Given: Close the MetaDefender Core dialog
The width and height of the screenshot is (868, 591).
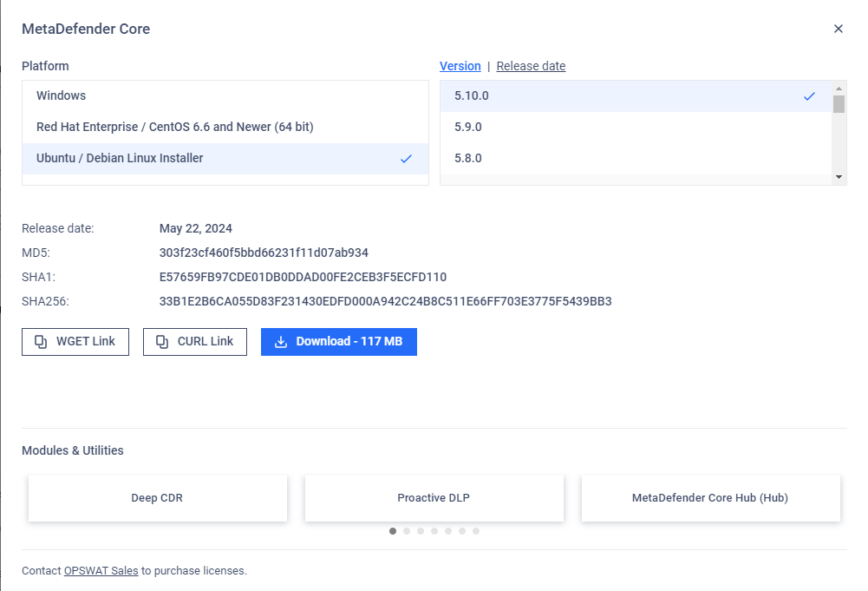Looking at the screenshot, I should [839, 29].
